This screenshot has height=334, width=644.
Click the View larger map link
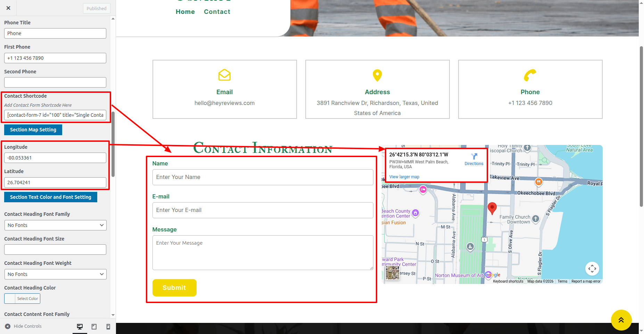coord(404,177)
